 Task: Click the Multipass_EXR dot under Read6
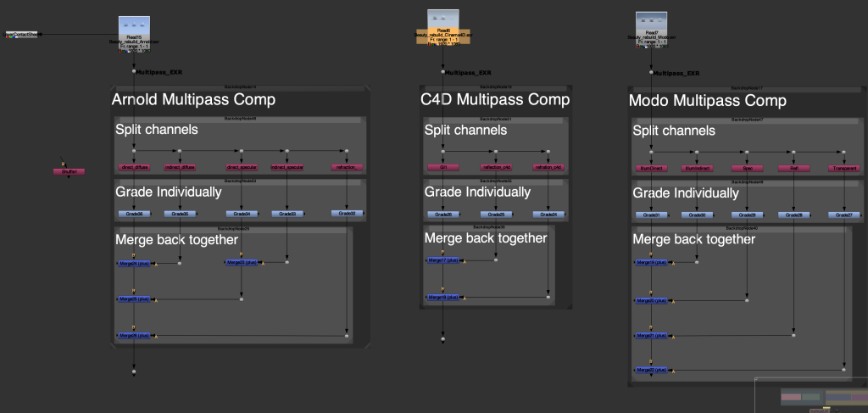[x=442, y=72]
